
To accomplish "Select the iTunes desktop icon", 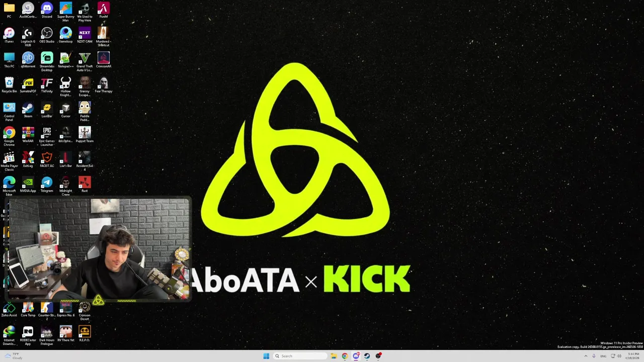I will [x=9, y=35].
